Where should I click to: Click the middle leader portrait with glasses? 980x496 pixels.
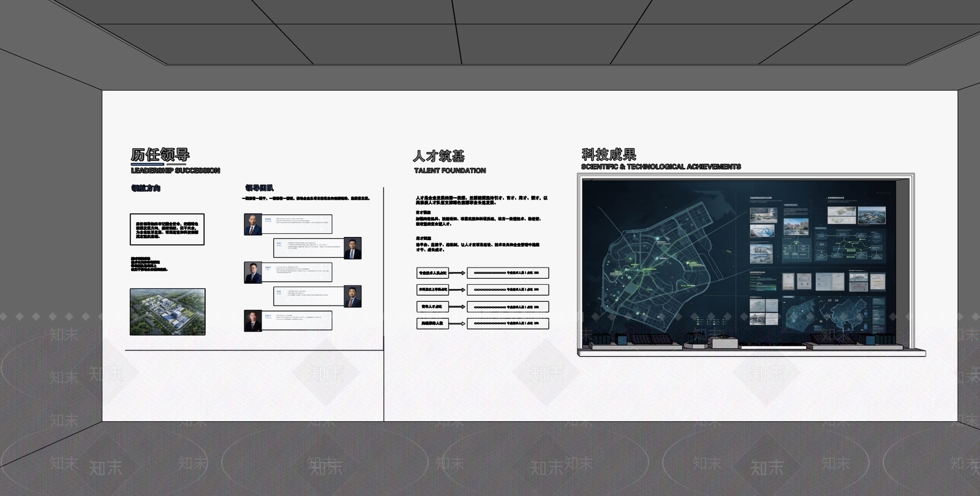[253, 272]
